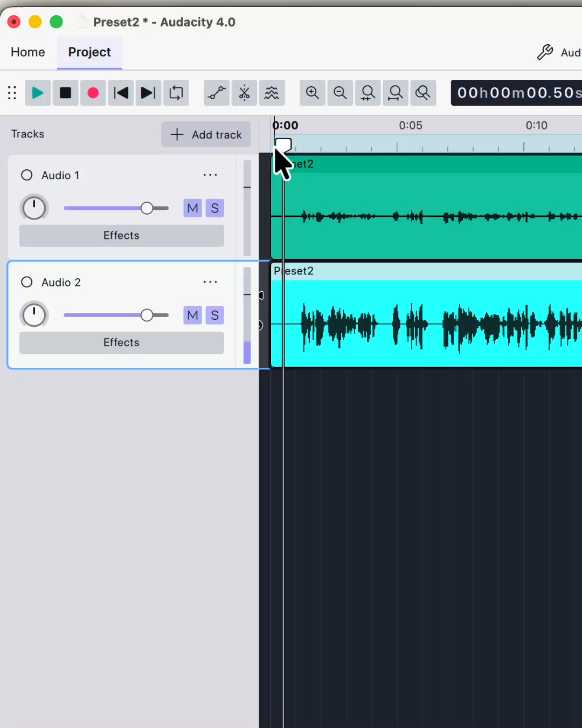This screenshot has width=582, height=728.
Task: Skip to end of project
Action: tap(148, 93)
